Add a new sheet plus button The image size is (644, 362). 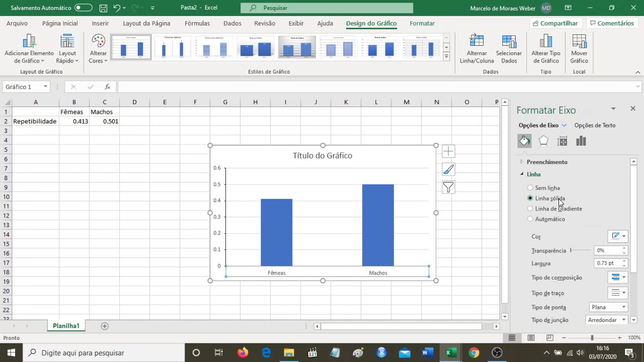pyautogui.click(x=105, y=326)
